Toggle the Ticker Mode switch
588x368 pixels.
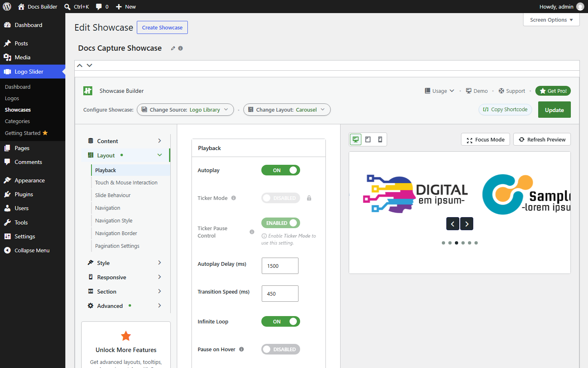(x=281, y=198)
